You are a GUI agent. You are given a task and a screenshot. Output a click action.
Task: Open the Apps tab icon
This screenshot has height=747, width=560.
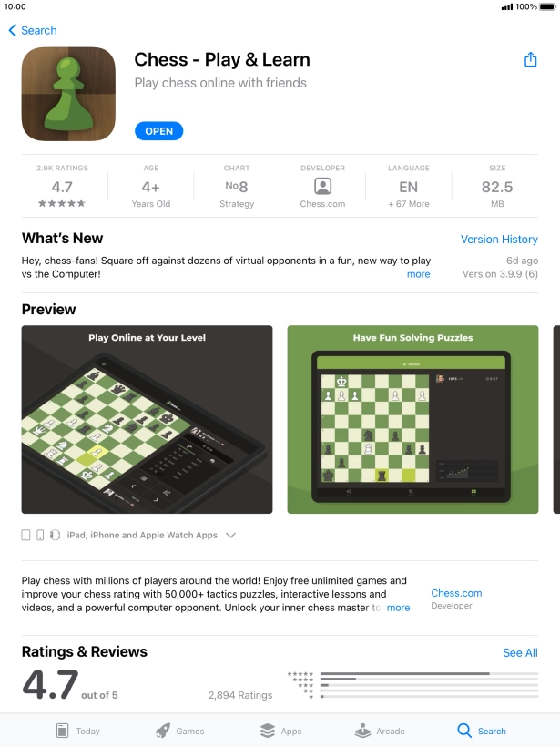tap(268, 731)
